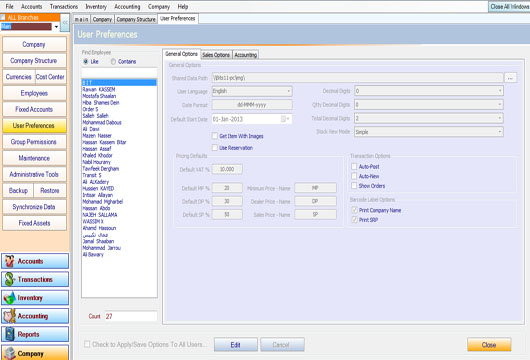Click the Cancel button
Viewport: 530px width, 360px height.
[x=282, y=345]
